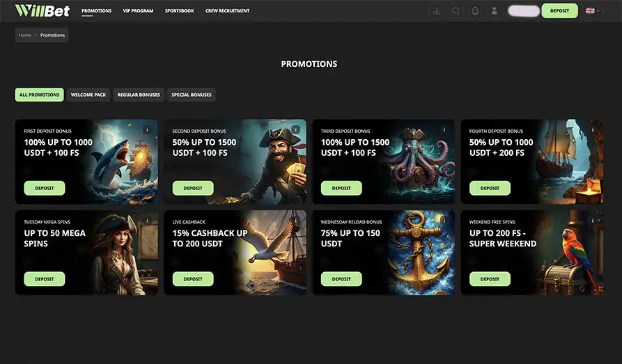Show info for Live Cashback

pyautogui.click(x=295, y=221)
